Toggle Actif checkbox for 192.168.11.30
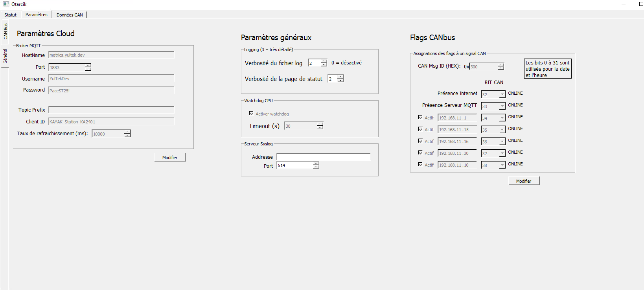The width and height of the screenshot is (644, 290). pos(420,153)
